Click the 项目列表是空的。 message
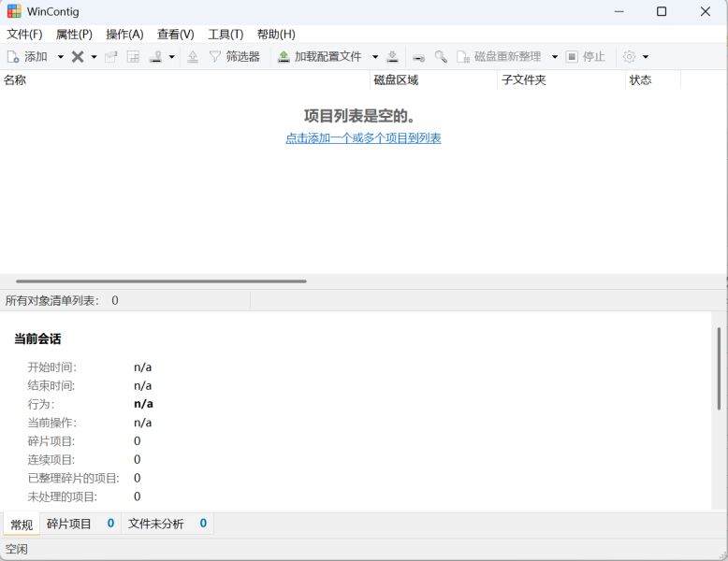The width and height of the screenshot is (728, 561). coord(360,116)
